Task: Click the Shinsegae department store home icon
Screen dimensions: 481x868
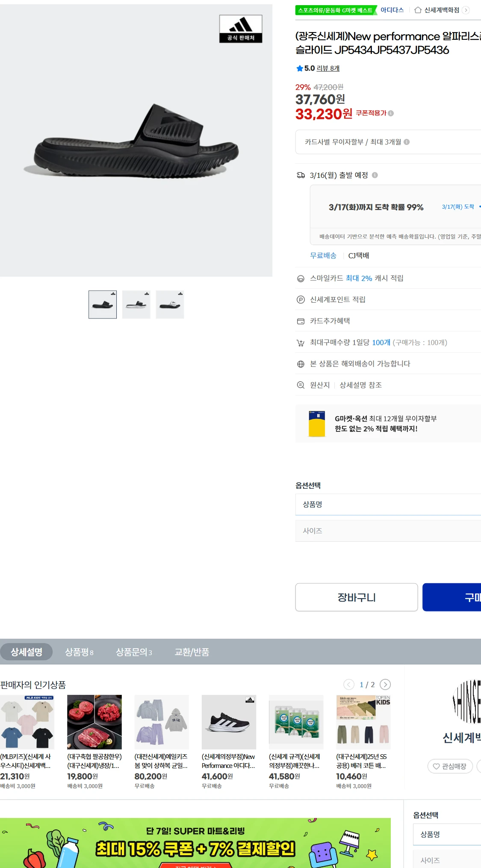Action: 418,10
